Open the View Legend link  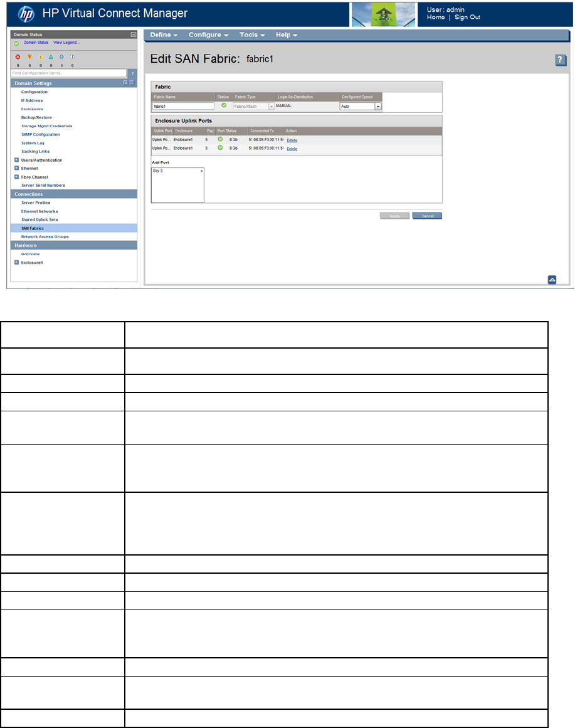click(66, 42)
